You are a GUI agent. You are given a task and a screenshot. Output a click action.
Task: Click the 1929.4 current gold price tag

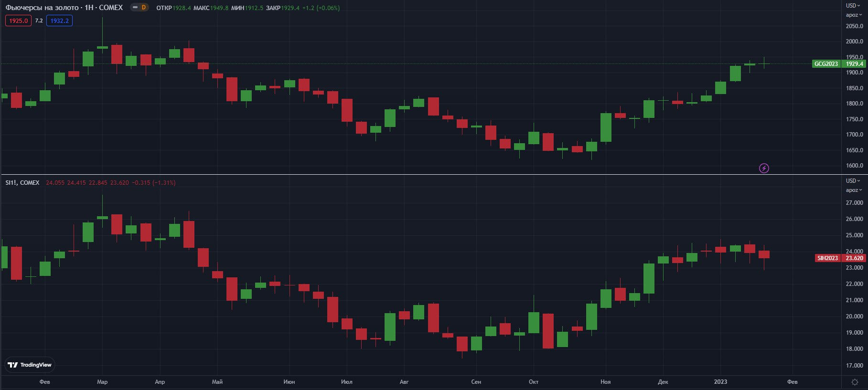[854, 64]
